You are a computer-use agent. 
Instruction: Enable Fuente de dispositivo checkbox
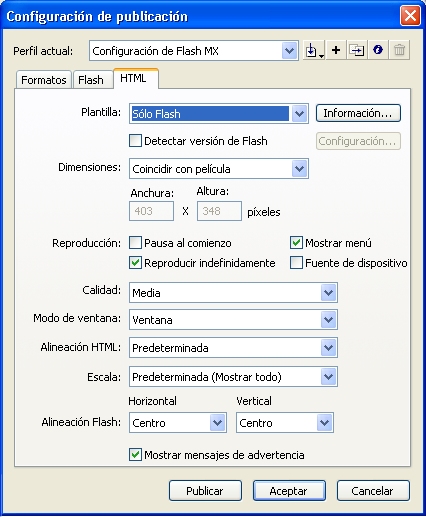point(296,263)
